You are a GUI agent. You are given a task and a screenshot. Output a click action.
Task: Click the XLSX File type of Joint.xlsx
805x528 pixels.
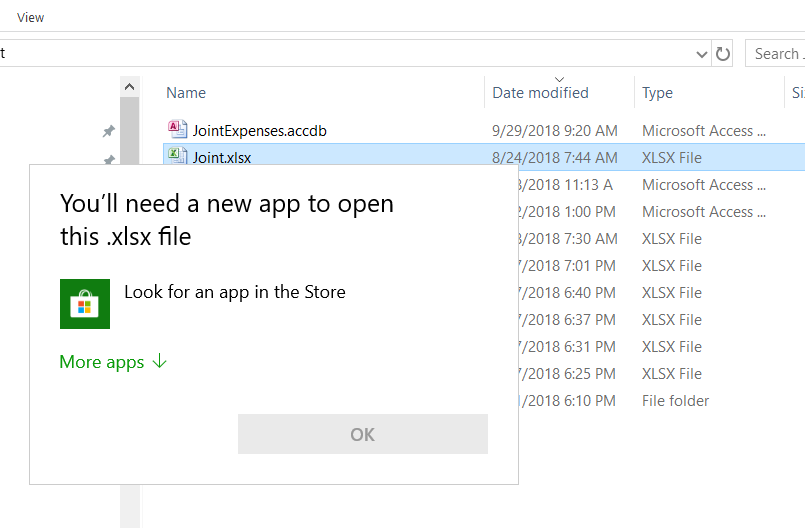coord(672,158)
